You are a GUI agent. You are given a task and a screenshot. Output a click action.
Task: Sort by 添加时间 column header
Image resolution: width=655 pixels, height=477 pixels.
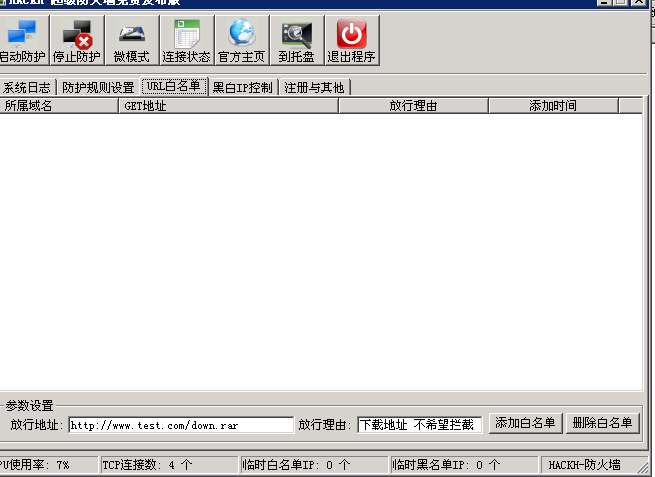(553, 106)
